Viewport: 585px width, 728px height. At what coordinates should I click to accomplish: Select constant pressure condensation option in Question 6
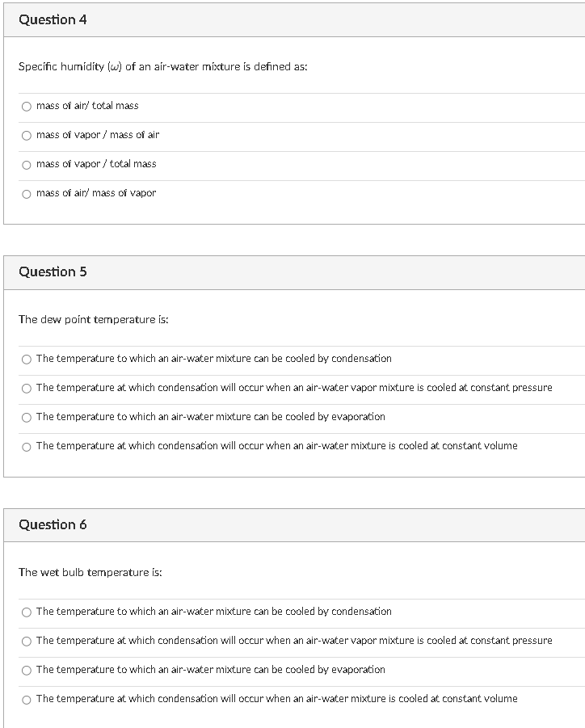[x=27, y=641]
